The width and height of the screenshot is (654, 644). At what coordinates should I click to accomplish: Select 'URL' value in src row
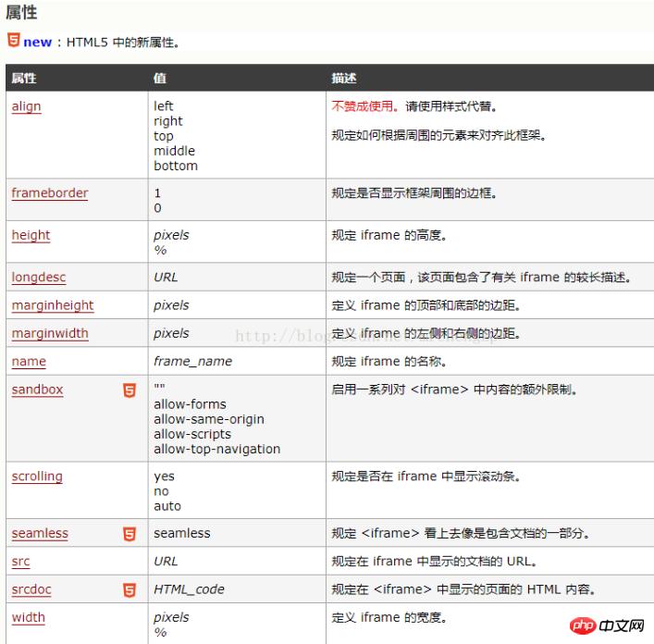(x=166, y=562)
